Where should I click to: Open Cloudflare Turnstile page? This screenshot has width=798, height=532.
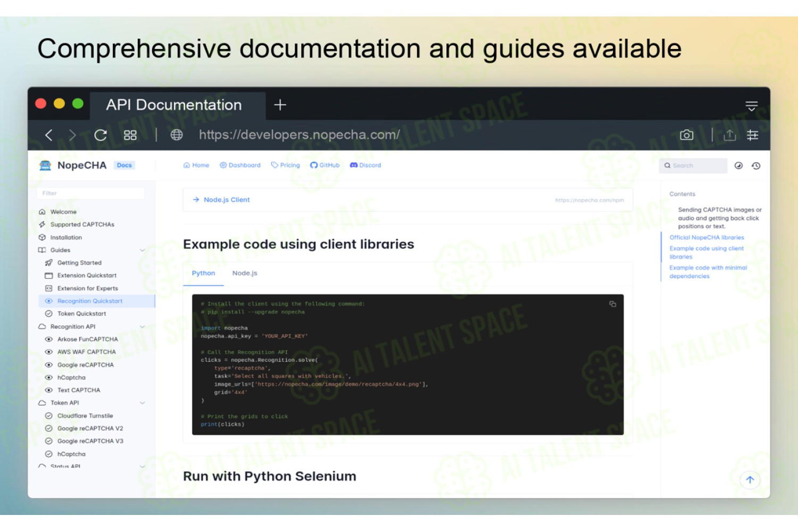pos(85,416)
